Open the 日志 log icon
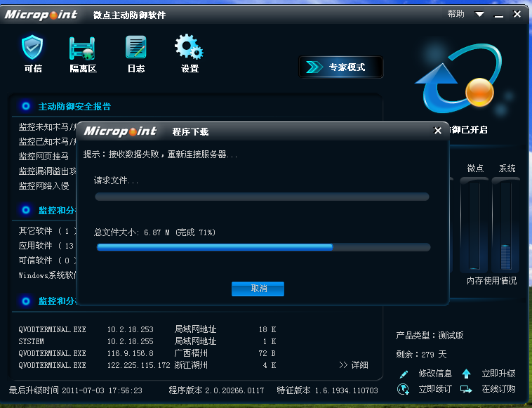 (135, 47)
